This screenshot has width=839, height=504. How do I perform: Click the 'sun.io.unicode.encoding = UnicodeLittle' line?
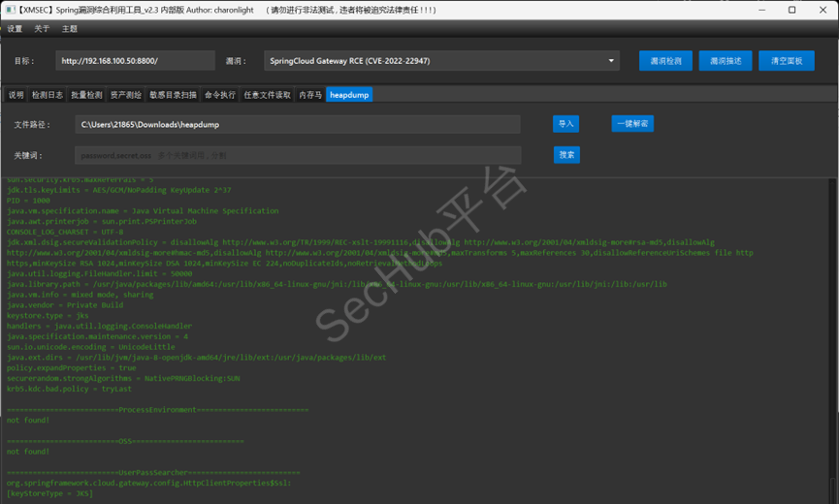[x=90, y=347]
